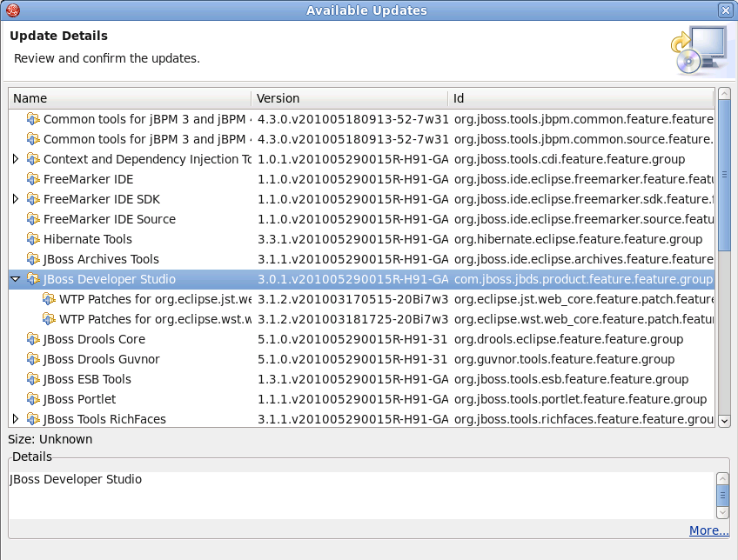Click the updates list scrollbar up arrow
This screenshot has width=738, height=560.
(x=724, y=94)
